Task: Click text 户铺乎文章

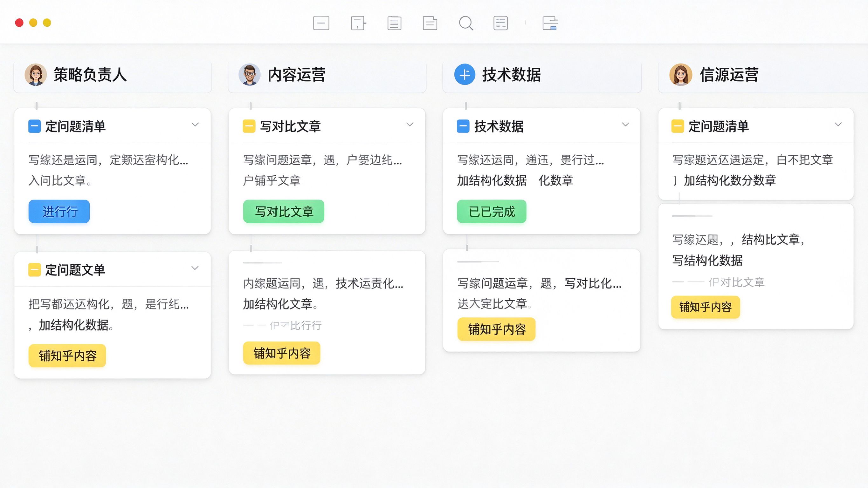Action: pyautogui.click(x=272, y=180)
